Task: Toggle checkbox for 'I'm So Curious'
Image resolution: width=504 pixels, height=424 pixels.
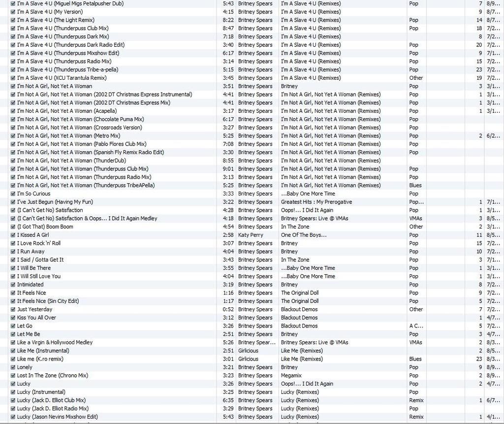Action: pos(13,194)
